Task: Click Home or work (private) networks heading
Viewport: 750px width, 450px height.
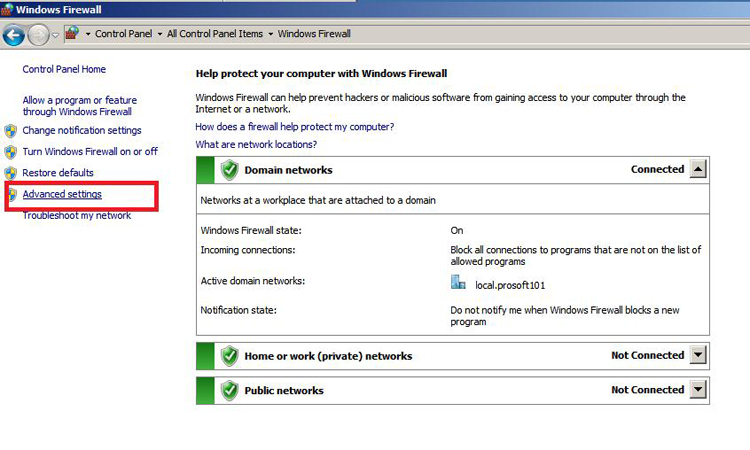Action: coord(328,356)
